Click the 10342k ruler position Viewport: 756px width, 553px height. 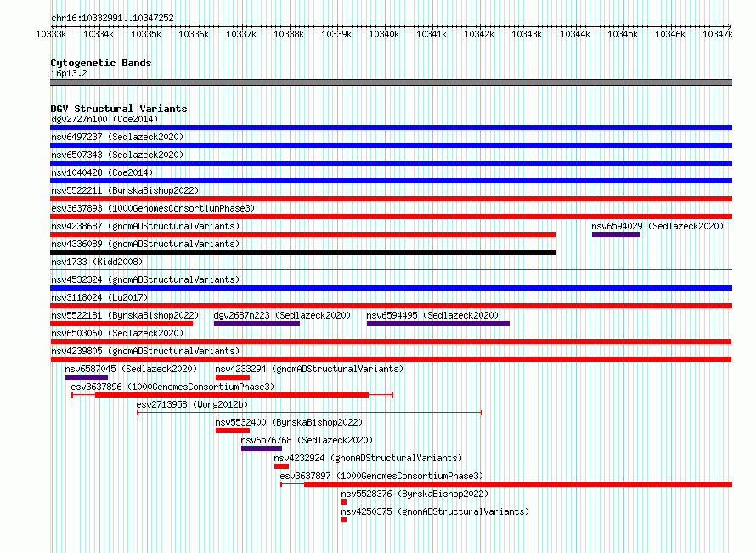[479, 34]
